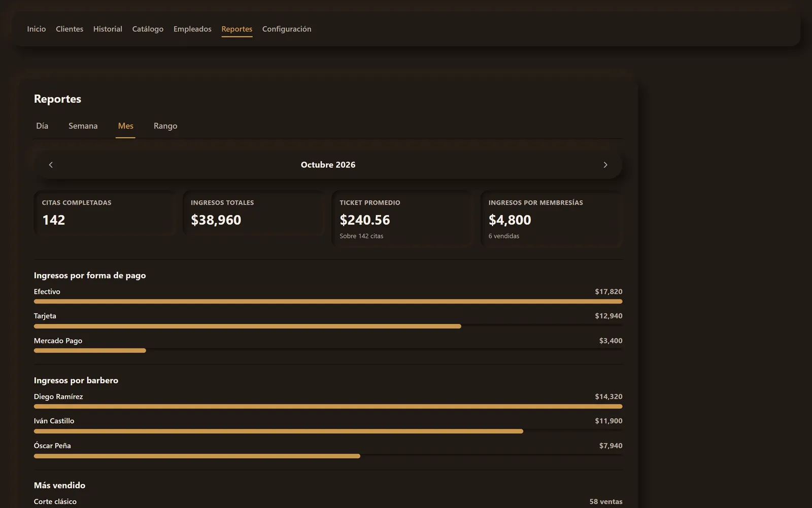Click Iván Castillo's income bar
Screen dimensions: 812x508
point(328,431)
